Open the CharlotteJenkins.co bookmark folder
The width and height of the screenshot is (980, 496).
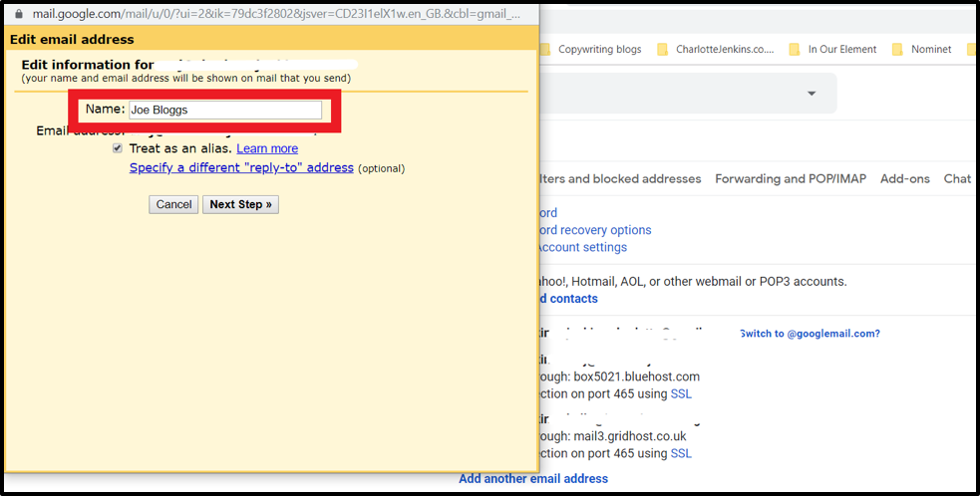pyautogui.click(x=723, y=49)
